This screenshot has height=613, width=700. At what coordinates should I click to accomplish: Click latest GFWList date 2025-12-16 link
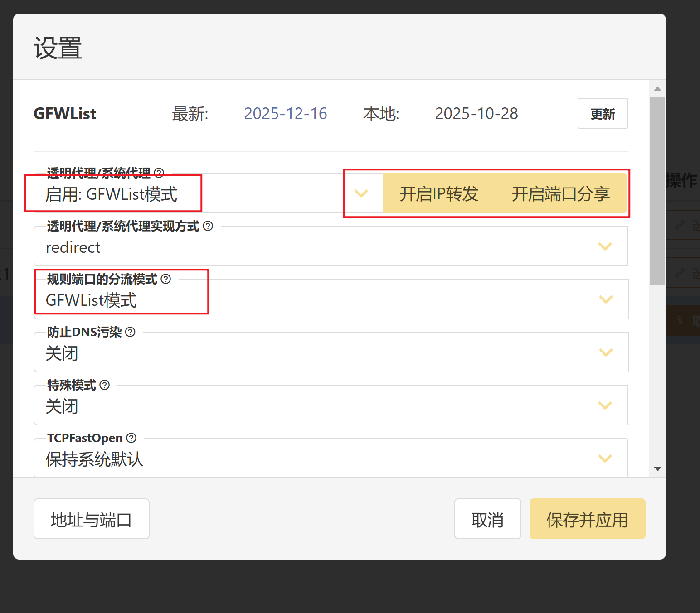coord(285,114)
